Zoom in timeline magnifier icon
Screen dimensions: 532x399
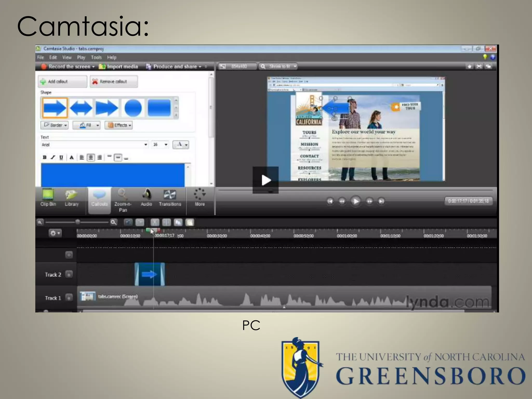(114, 222)
